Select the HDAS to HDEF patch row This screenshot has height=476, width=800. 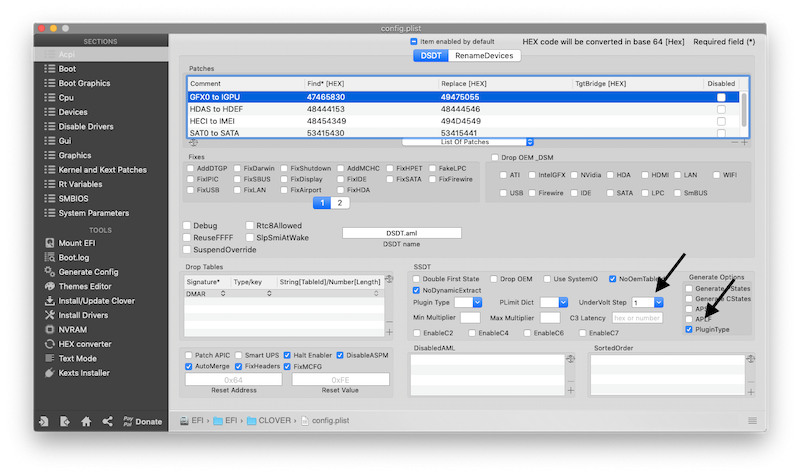point(463,109)
